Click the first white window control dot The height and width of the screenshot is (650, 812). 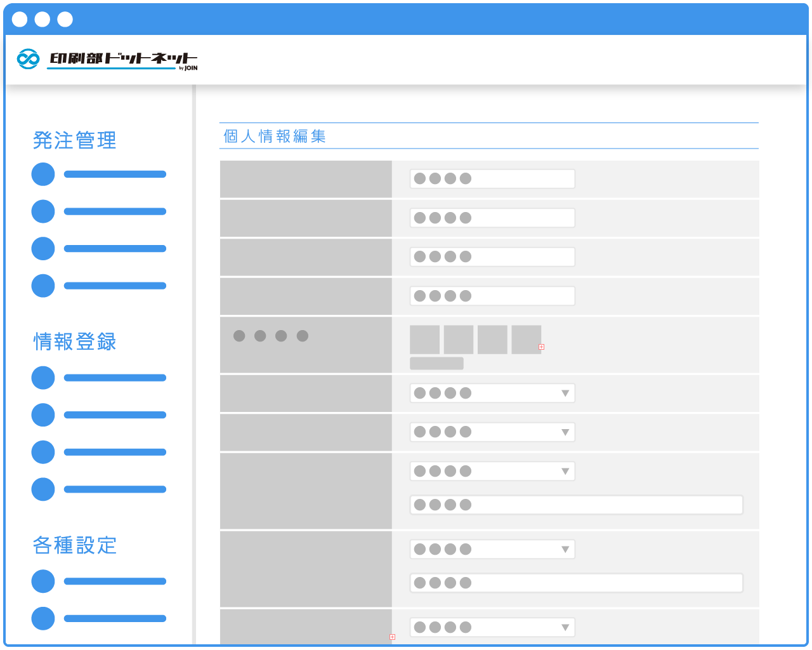(x=20, y=19)
